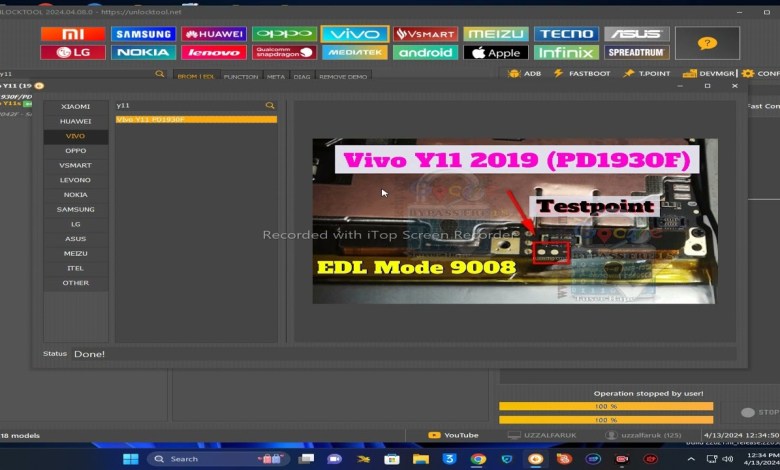Click the yellow help question mark icon
The height and width of the screenshot is (470, 780).
pyautogui.click(x=707, y=43)
